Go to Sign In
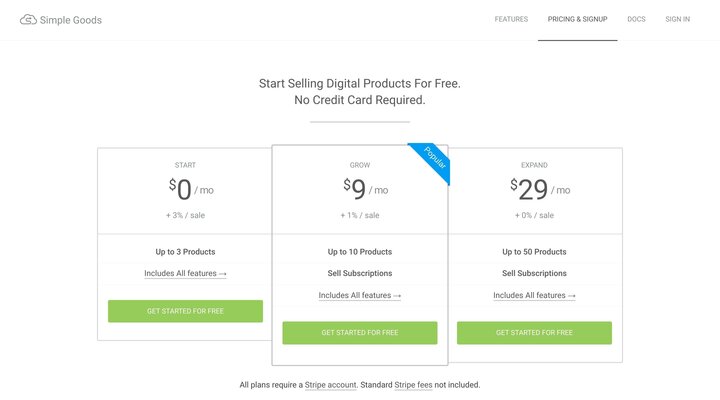This screenshot has height=400, width=720. pyautogui.click(x=677, y=20)
